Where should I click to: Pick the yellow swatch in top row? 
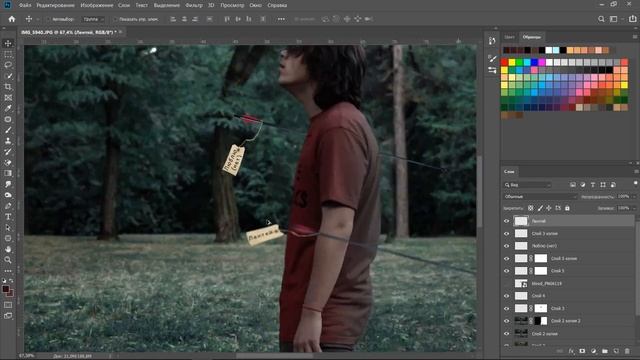point(512,62)
